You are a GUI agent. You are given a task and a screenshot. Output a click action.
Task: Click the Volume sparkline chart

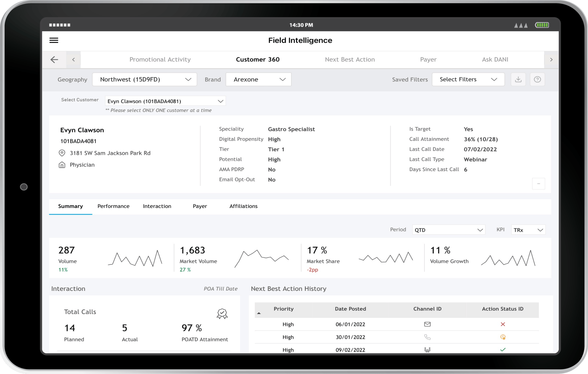(135, 258)
